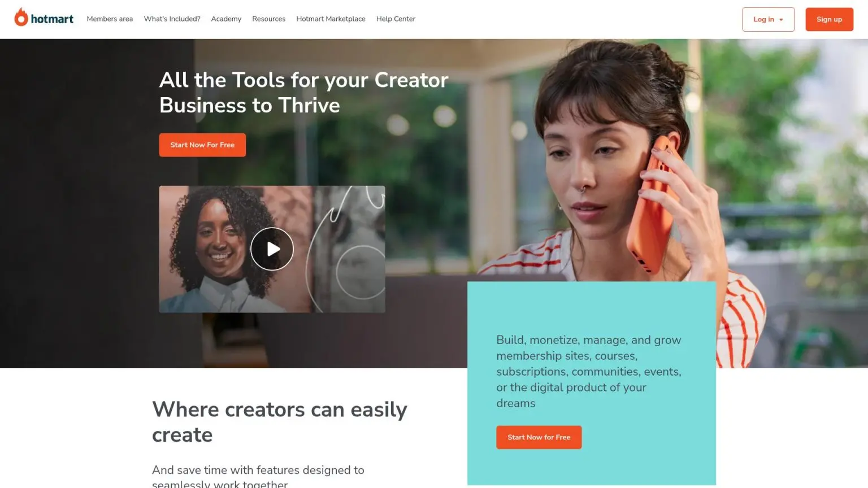Image resolution: width=868 pixels, height=488 pixels.
Task: Click Start Now for Free in the teal card
Action: point(539,437)
